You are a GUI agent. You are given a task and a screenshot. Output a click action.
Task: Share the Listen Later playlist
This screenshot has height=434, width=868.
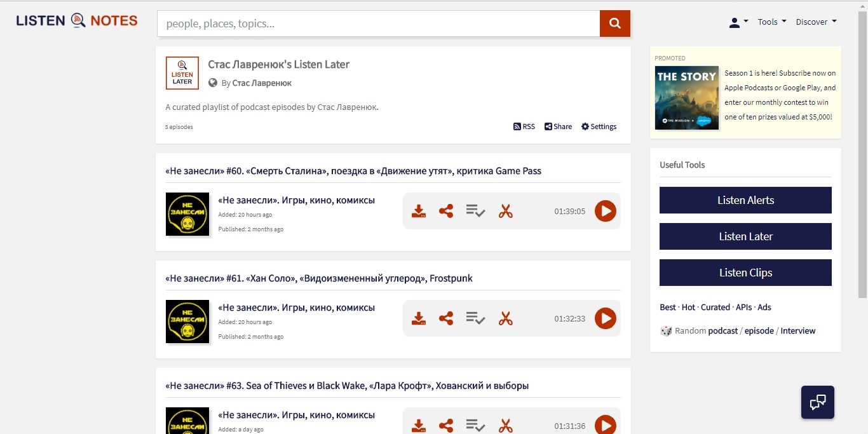point(558,126)
